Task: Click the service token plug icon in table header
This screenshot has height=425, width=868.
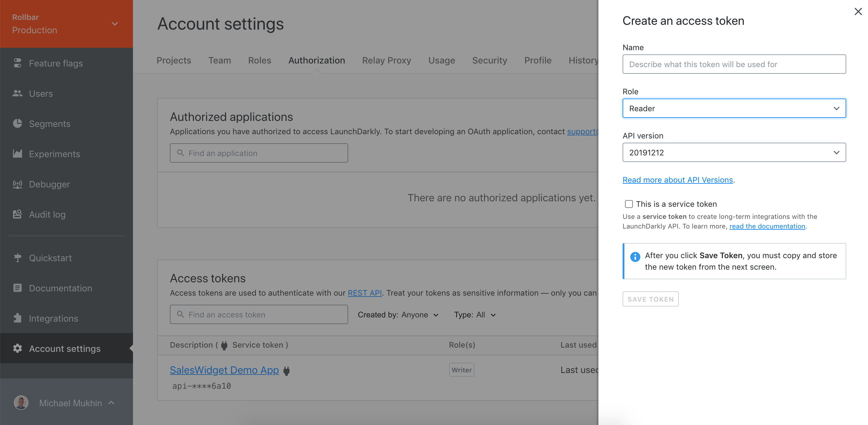Action: pos(224,345)
